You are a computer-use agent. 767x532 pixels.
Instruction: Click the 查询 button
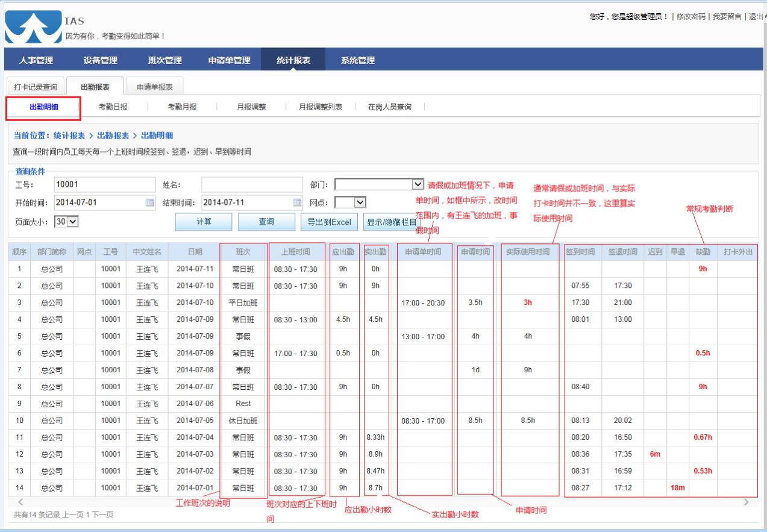pyautogui.click(x=267, y=222)
